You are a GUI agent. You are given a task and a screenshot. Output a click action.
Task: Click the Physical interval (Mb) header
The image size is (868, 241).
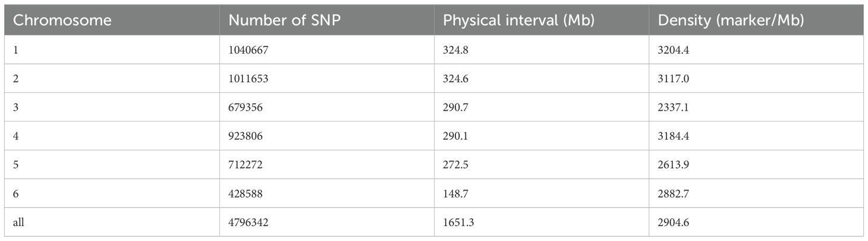[518, 20]
